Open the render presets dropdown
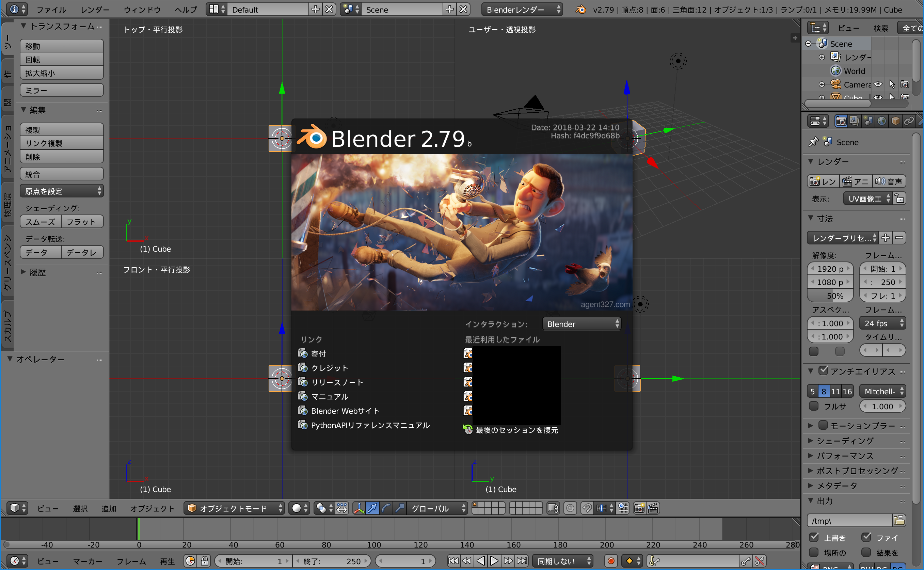924x570 pixels. (843, 238)
